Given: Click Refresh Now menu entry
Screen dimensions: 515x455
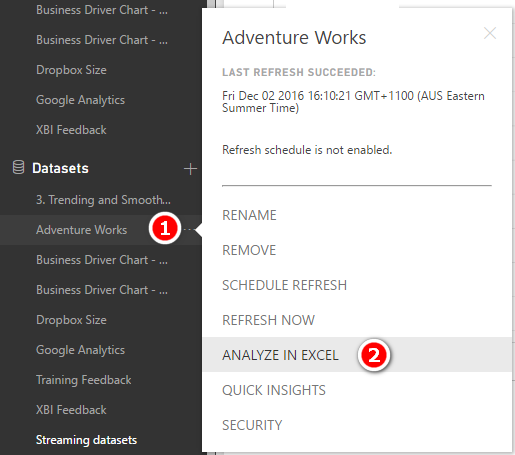Looking at the screenshot, I should (x=268, y=320).
